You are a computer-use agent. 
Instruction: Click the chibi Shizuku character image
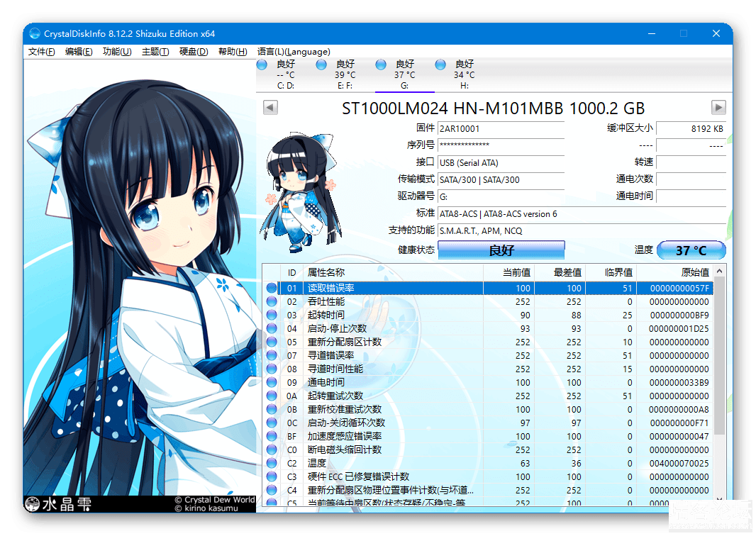click(300, 192)
